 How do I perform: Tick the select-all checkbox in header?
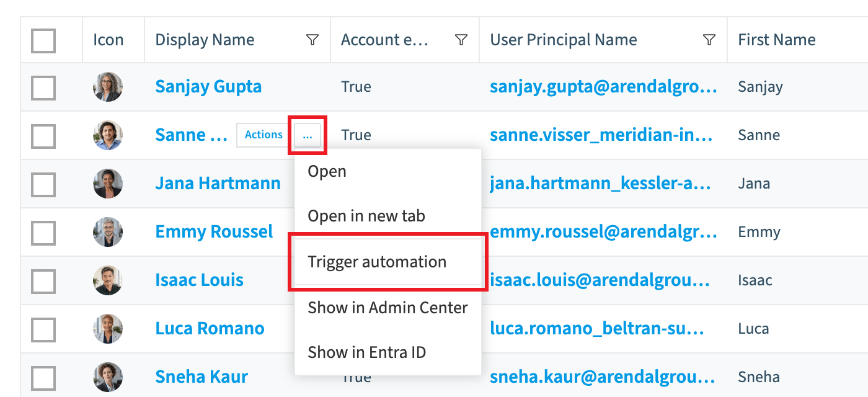(x=43, y=40)
